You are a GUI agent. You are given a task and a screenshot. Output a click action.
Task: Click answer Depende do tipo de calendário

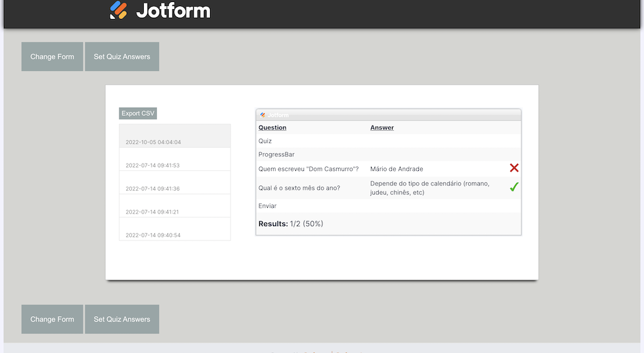click(429, 187)
